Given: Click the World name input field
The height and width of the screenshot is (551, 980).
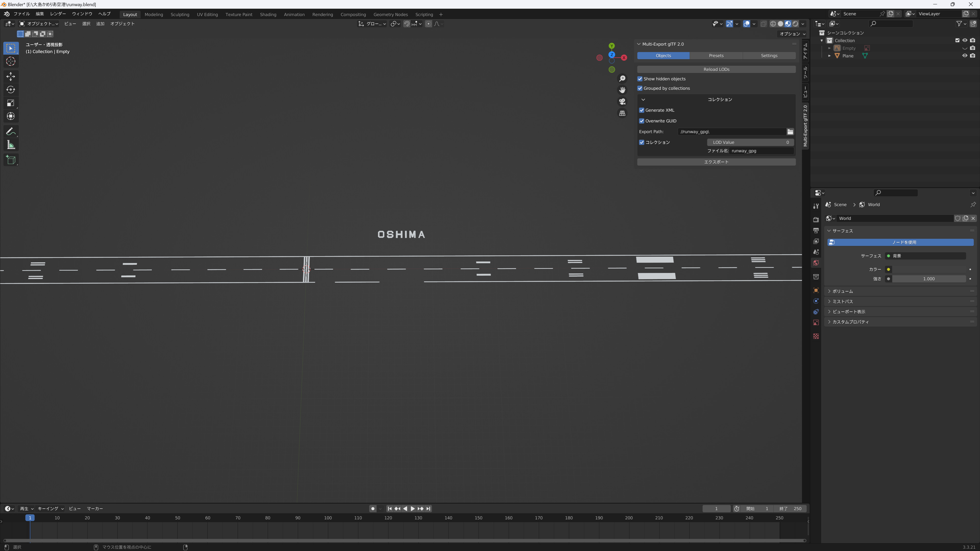Looking at the screenshot, I should click(x=895, y=218).
